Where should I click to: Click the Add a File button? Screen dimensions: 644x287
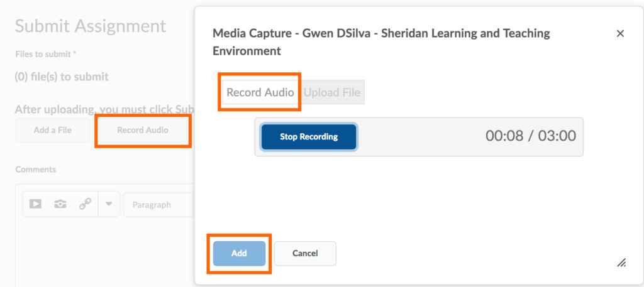coord(53,131)
